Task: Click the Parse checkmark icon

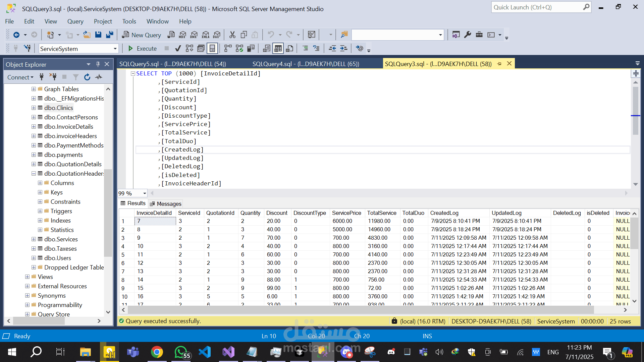Action: (178, 49)
